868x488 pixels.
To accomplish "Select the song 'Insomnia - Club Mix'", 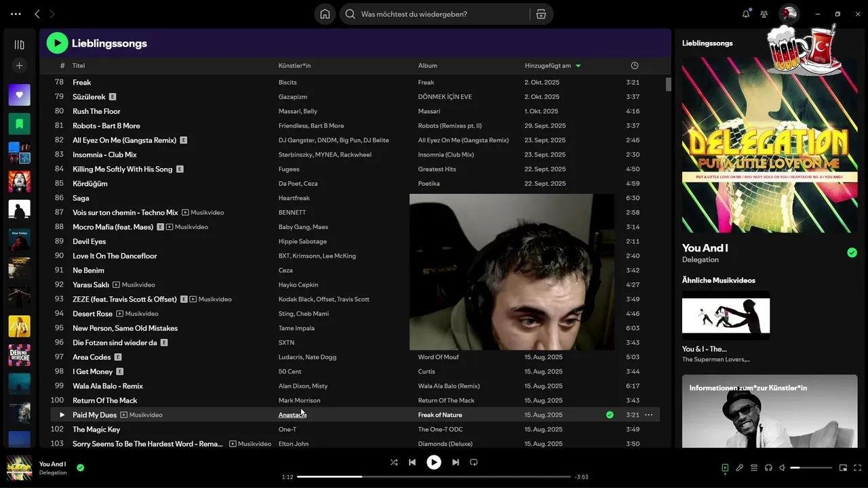I will click(x=104, y=155).
